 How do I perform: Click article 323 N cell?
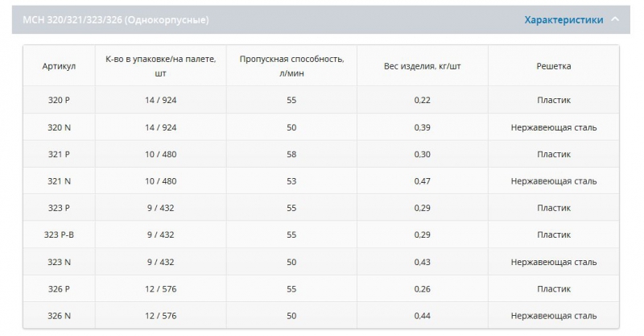click(59, 262)
